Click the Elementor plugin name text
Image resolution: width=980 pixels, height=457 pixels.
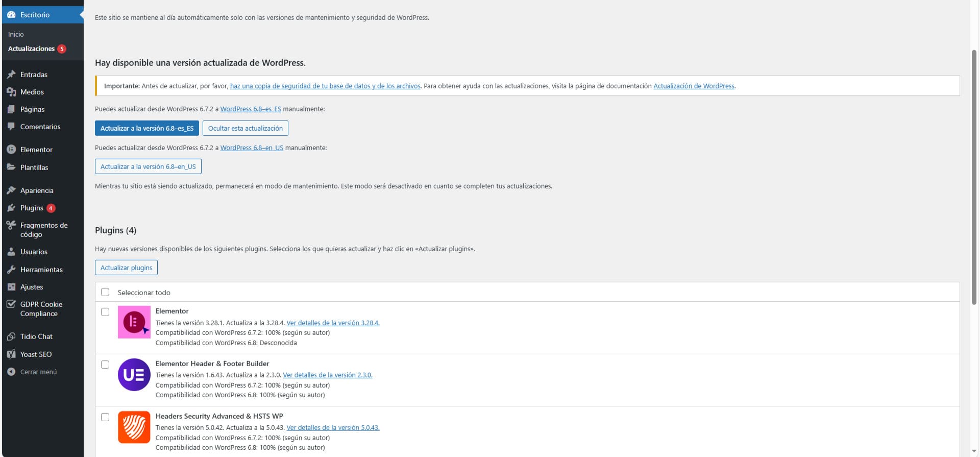click(x=172, y=311)
